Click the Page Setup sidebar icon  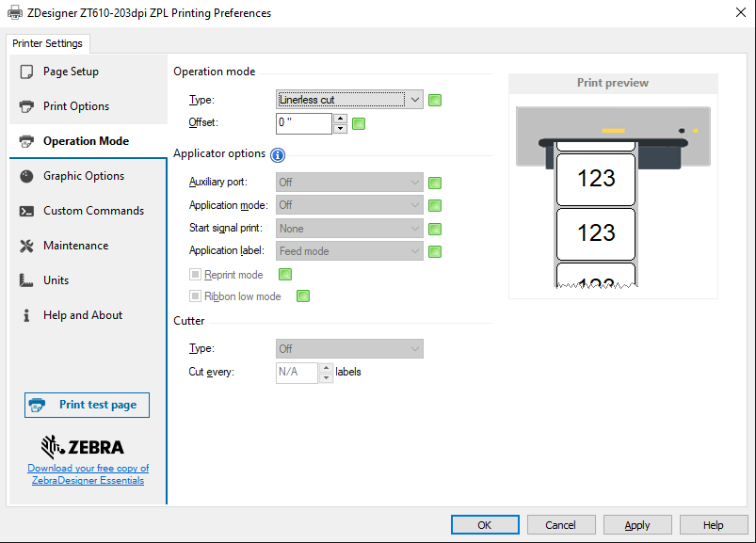pyautogui.click(x=26, y=72)
